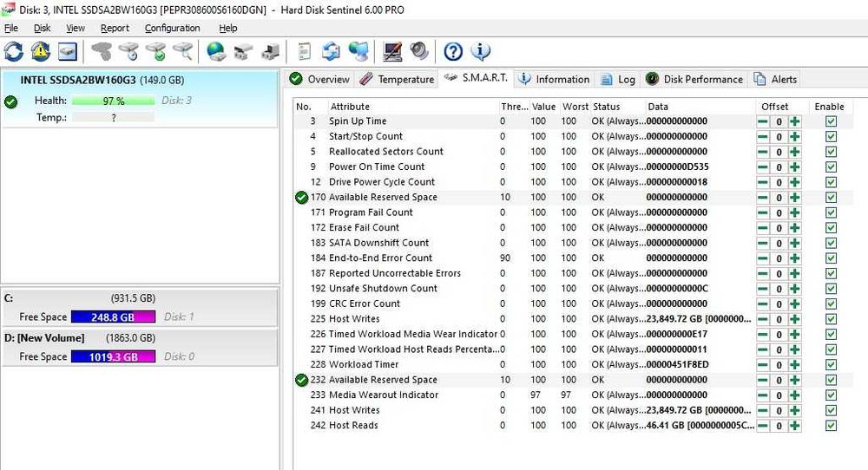This screenshot has height=470, width=868.
Task: Click green status icon beside attribute 232
Action: [302, 380]
